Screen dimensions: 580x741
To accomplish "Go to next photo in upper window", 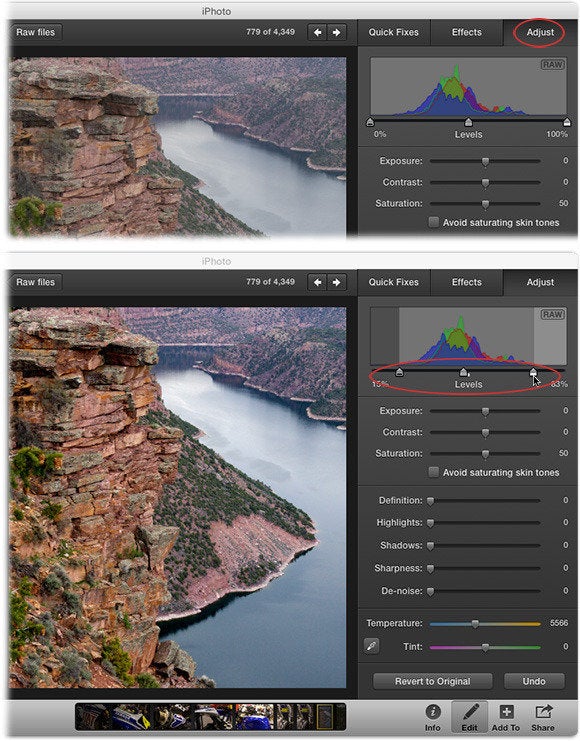I will click(x=337, y=32).
